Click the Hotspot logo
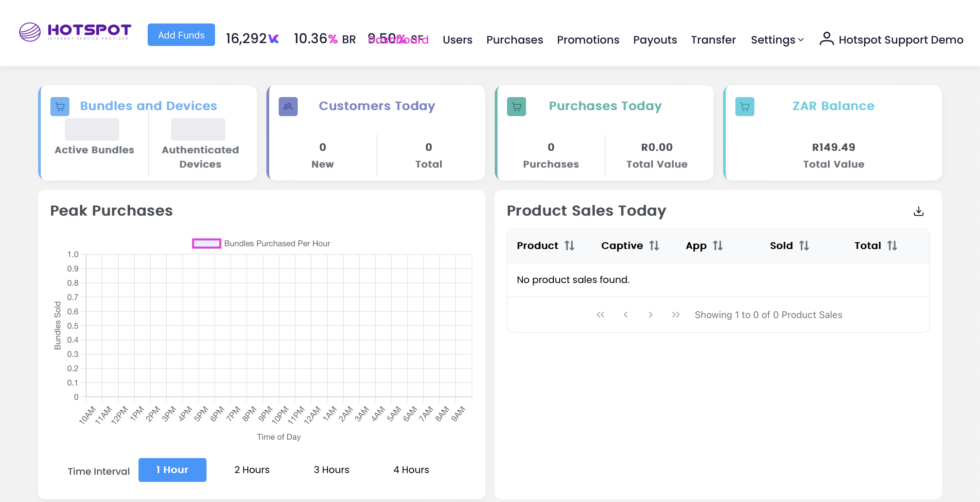Viewport: 980px width, 502px height. [75, 32]
